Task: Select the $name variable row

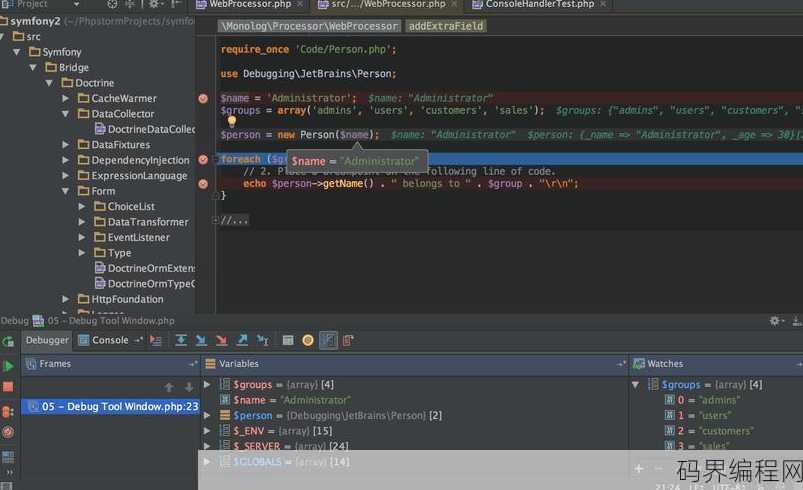Action: point(414,400)
